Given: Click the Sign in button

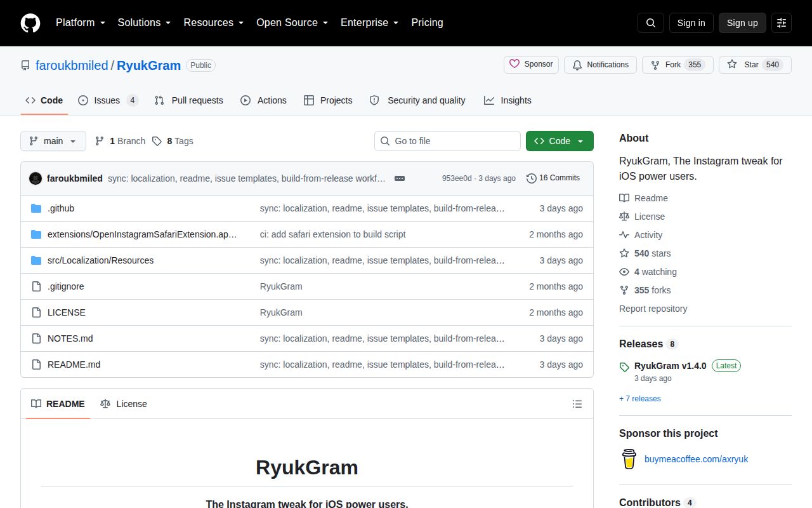Looking at the screenshot, I should (691, 23).
